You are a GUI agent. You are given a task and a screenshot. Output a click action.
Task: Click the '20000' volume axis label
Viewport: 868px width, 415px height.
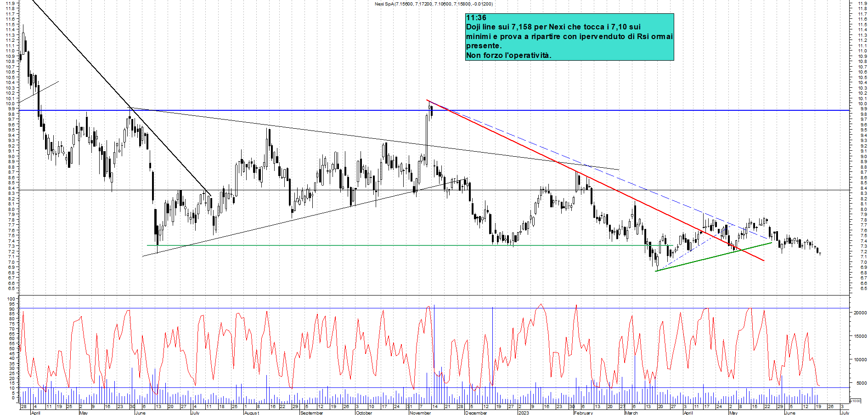(x=860, y=313)
